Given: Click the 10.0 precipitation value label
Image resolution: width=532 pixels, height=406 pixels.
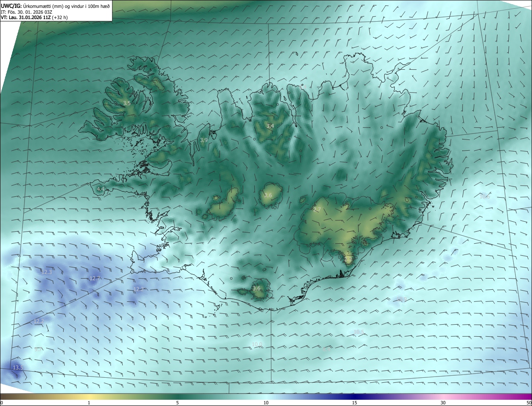Looking at the screenshot, I should point(257,344).
